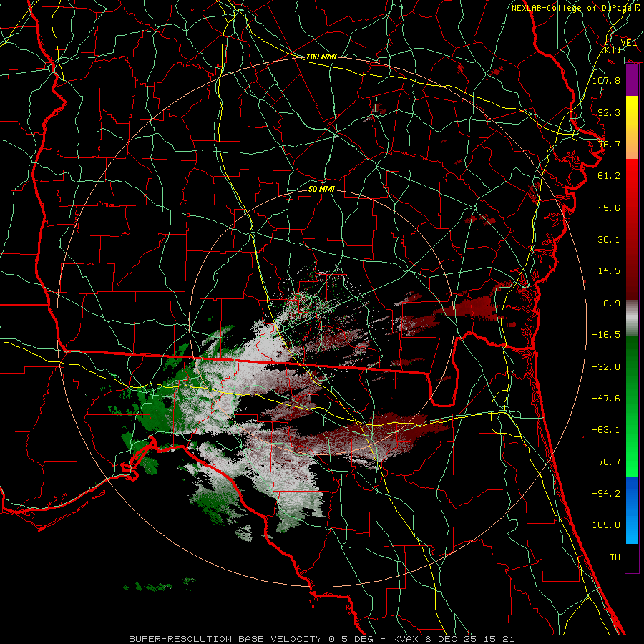Click the 45.6 legend value
This screenshot has width=644, height=644.
coord(609,208)
